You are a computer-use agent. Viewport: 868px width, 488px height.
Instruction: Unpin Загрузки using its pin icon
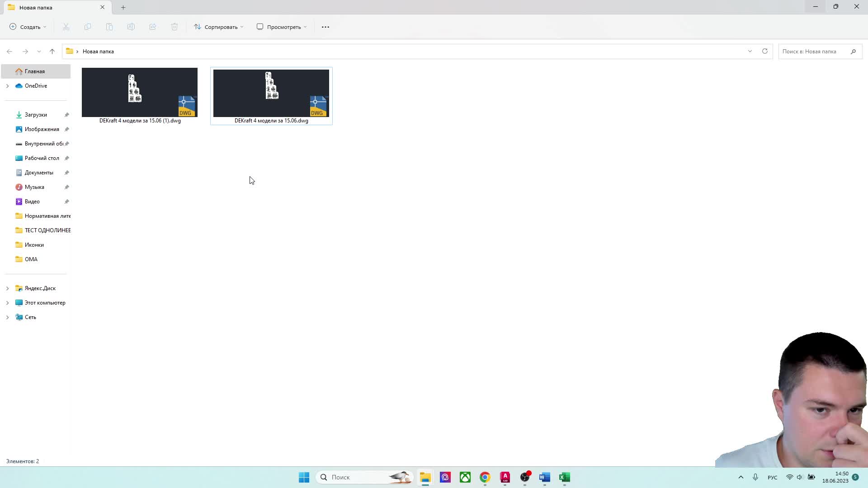67,115
